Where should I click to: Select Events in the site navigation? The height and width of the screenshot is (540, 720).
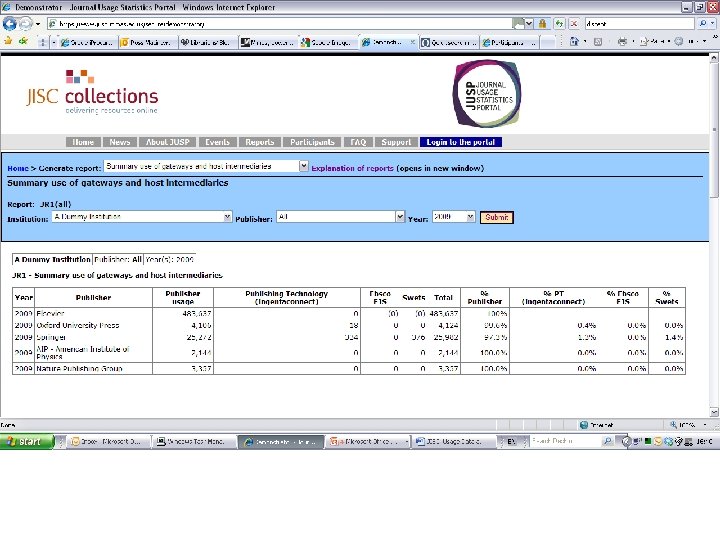[x=217, y=142]
